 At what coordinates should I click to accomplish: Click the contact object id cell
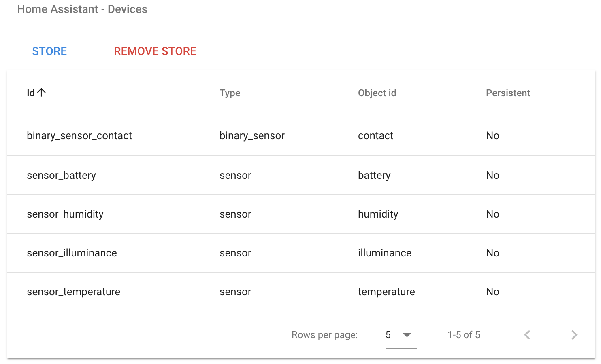click(375, 136)
